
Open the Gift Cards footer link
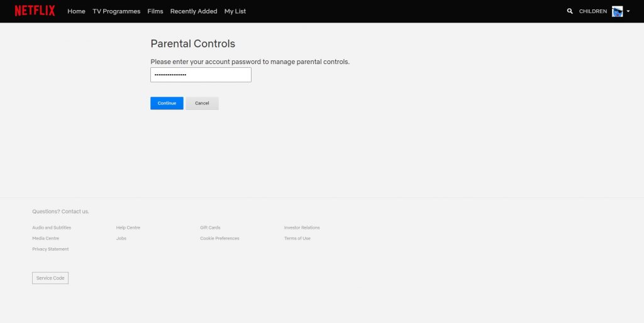pos(210,227)
